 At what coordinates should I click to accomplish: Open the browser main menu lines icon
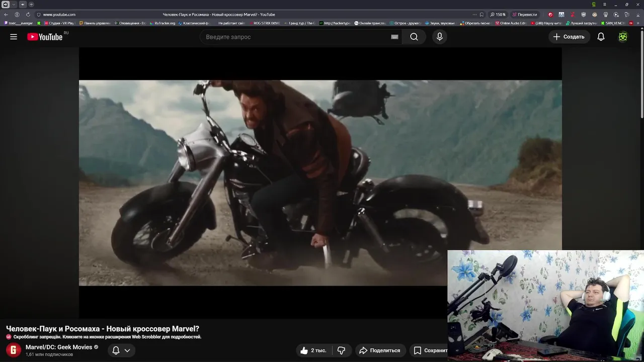coord(605,5)
